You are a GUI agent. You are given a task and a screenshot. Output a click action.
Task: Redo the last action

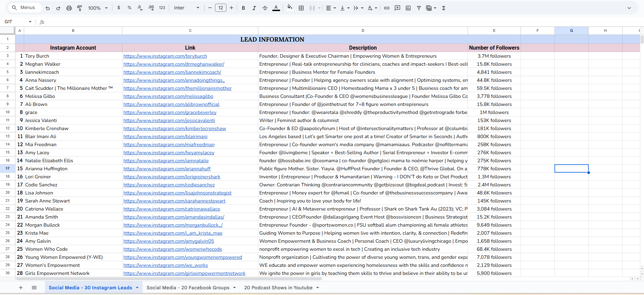pyautogui.click(x=58, y=8)
